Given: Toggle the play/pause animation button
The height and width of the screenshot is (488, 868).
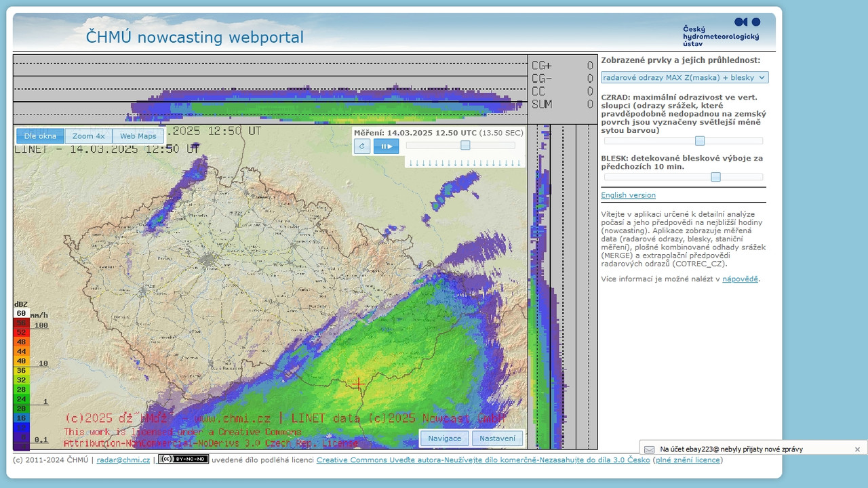Looking at the screenshot, I should (x=387, y=146).
